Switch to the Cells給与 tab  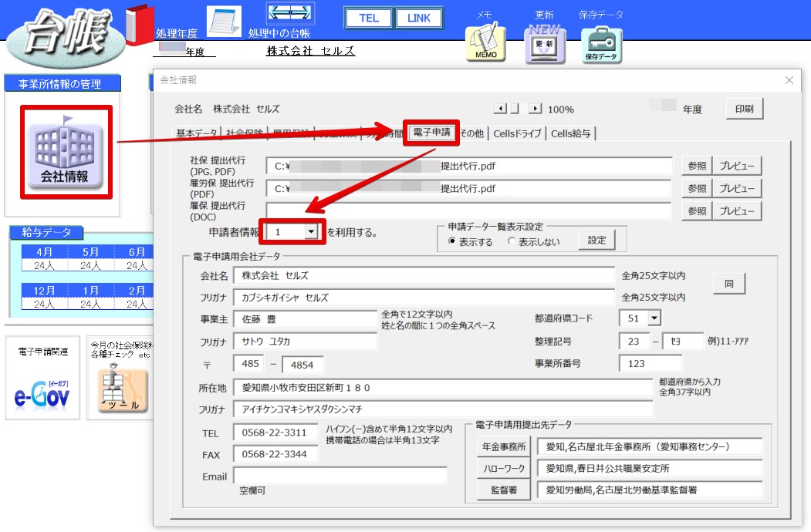pyautogui.click(x=571, y=133)
